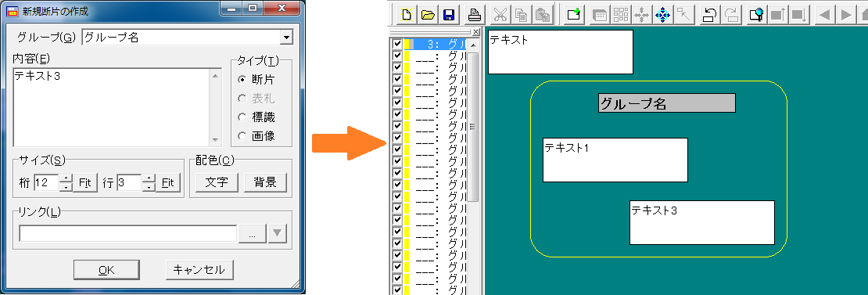Screen dimensions: 868x295
Task: Close the fragment list panel
Action: (475, 33)
